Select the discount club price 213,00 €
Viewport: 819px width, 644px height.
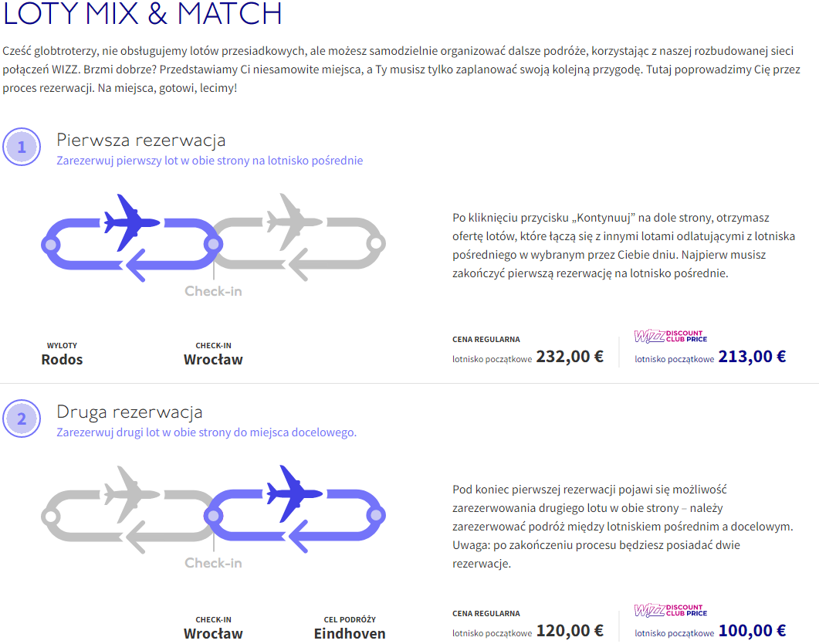click(x=752, y=357)
